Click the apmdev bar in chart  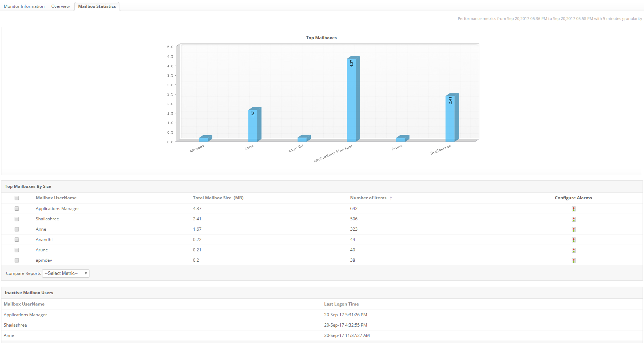coord(205,138)
